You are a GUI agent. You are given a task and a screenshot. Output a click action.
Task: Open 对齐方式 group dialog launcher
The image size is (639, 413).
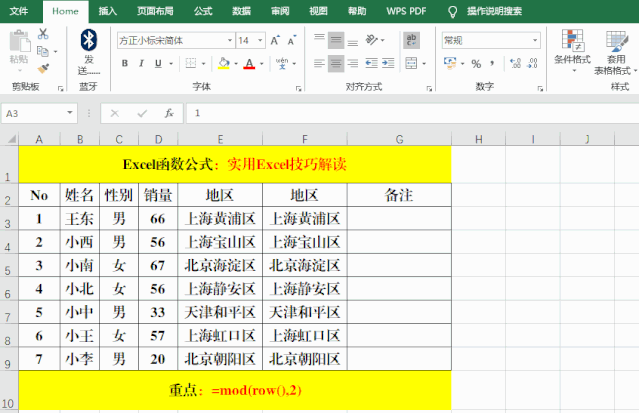click(x=429, y=88)
